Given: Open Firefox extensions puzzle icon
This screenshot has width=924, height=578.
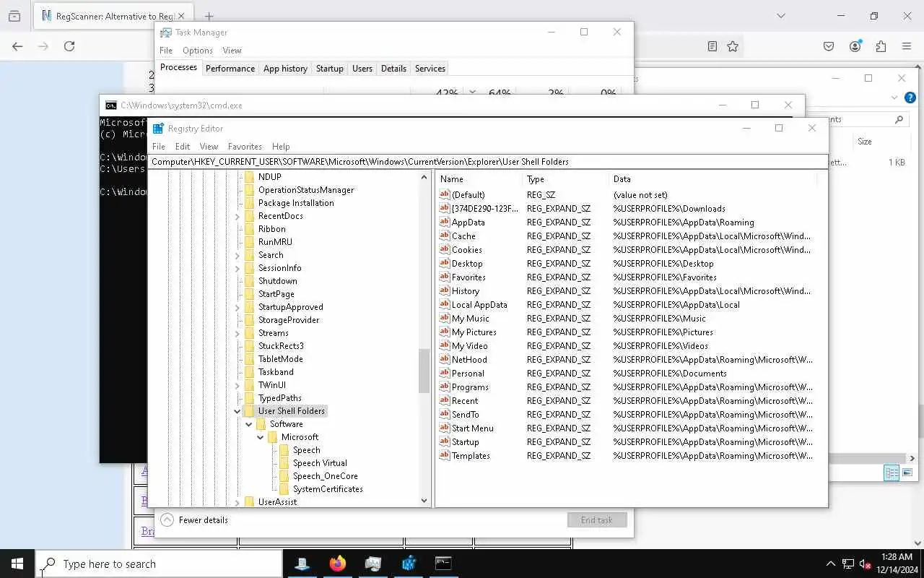Looking at the screenshot, I should [881, 46].
